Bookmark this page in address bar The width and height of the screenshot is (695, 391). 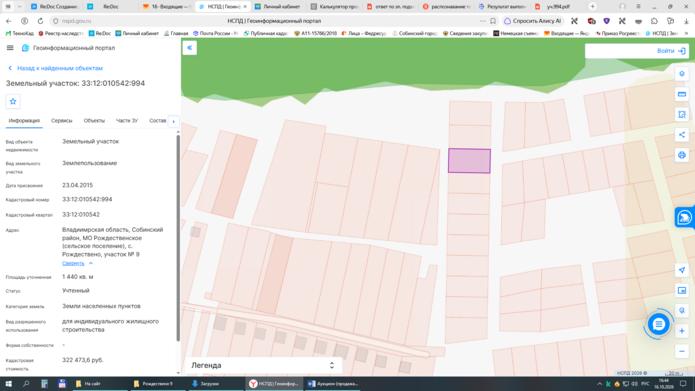493,21
